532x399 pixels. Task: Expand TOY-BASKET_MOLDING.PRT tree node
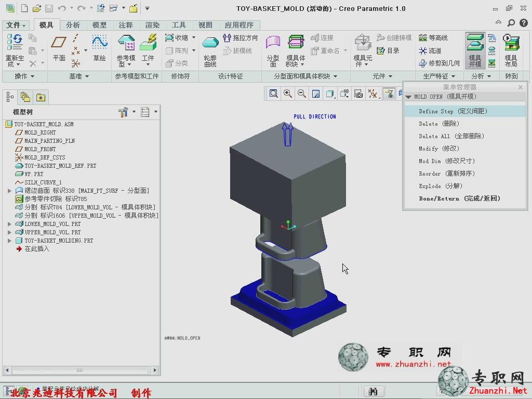9,241
